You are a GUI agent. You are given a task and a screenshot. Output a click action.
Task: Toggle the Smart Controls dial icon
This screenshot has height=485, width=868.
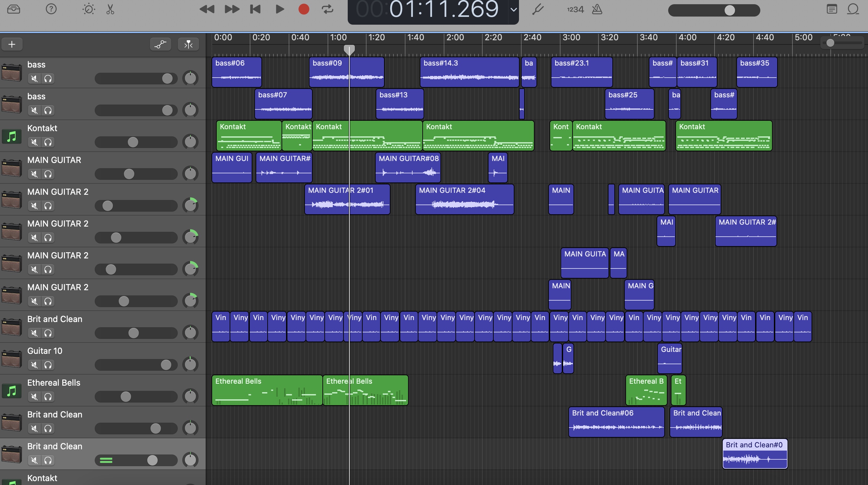pos(89,9)
